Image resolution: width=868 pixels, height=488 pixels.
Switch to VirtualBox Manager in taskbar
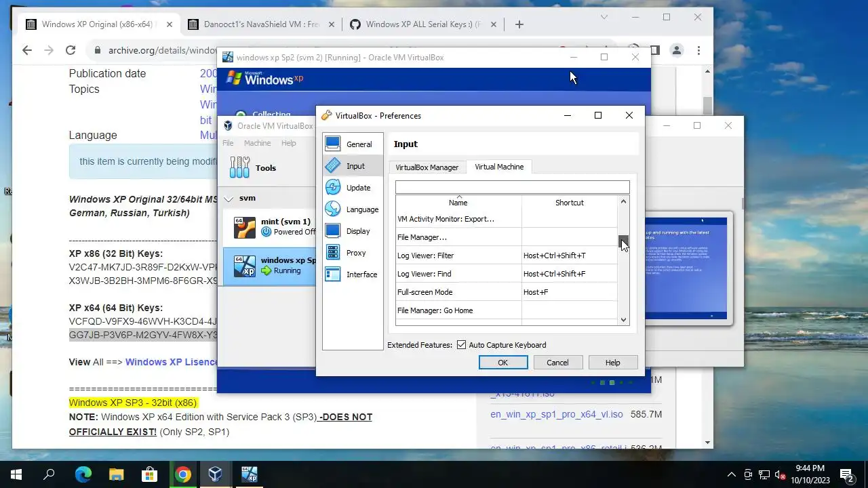click(x=216, y=474)
